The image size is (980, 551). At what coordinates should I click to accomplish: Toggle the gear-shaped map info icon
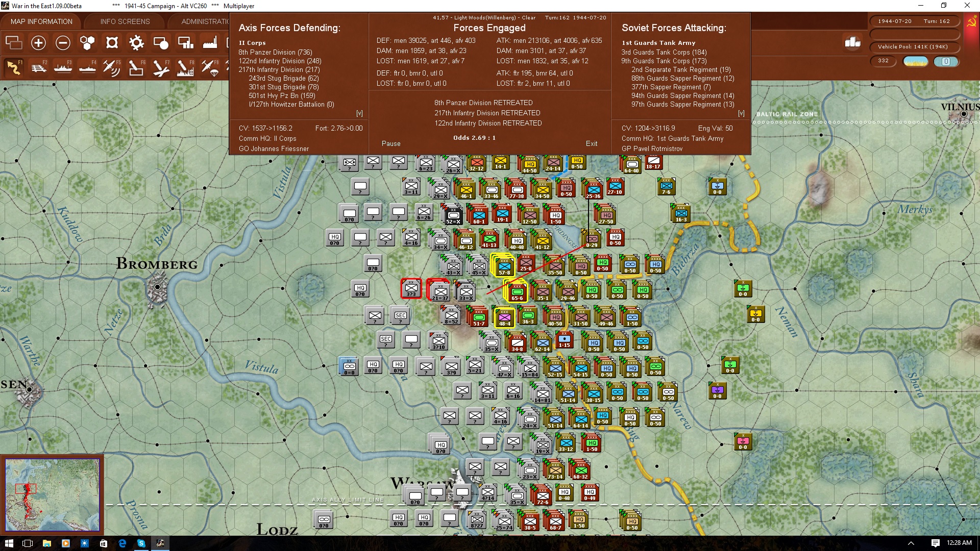tap(136, 43)
